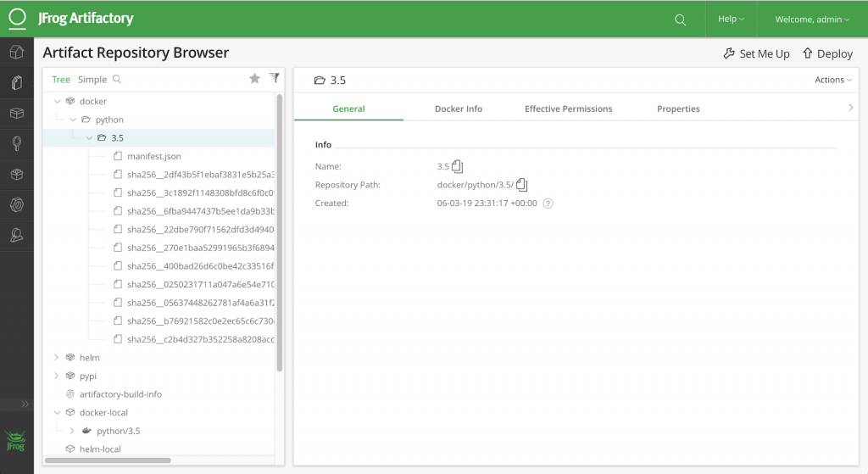868x474 pixels.
Task: Switch to the Effective Permissions tab
Action: click(568, 109)
